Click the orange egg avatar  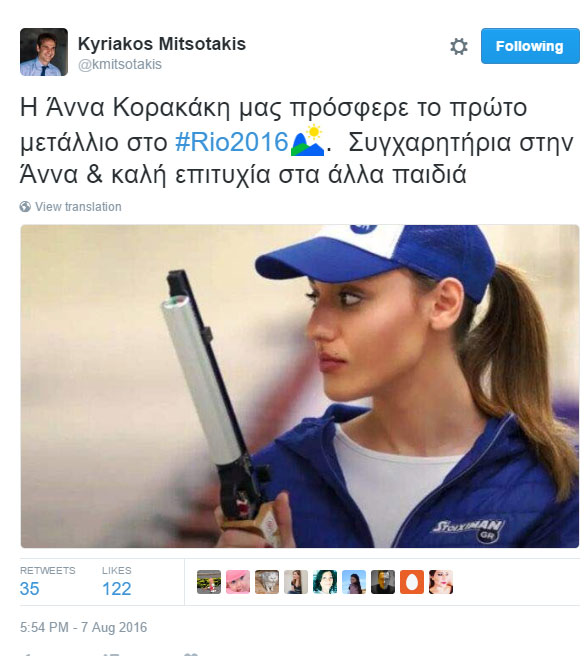412,582
